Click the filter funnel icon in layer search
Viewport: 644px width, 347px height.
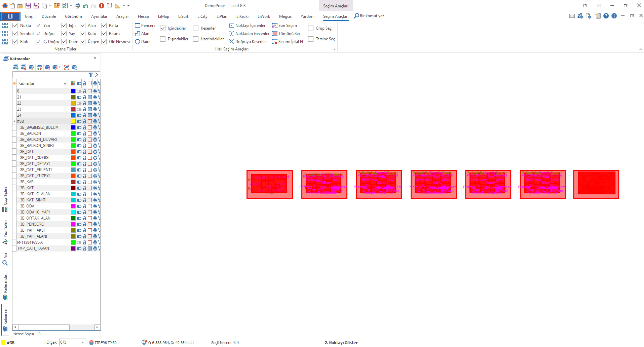90,75
